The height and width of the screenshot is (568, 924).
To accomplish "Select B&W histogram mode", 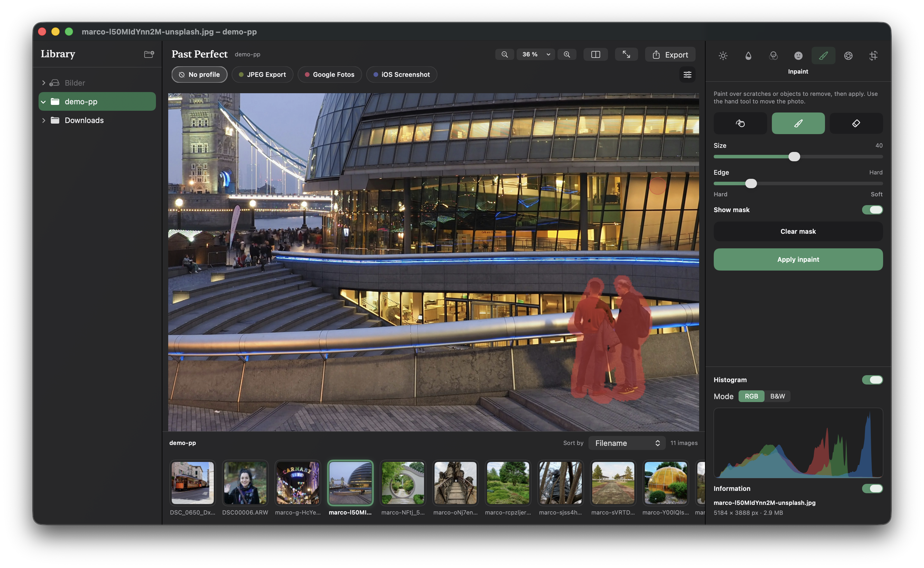I will tap(777, 396).
